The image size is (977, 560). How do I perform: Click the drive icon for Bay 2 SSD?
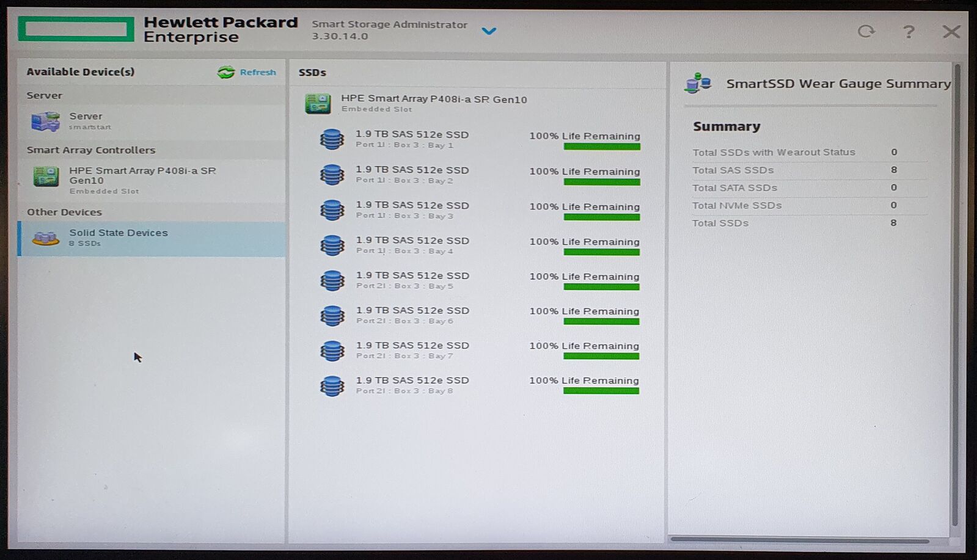(x=332, y=175)
